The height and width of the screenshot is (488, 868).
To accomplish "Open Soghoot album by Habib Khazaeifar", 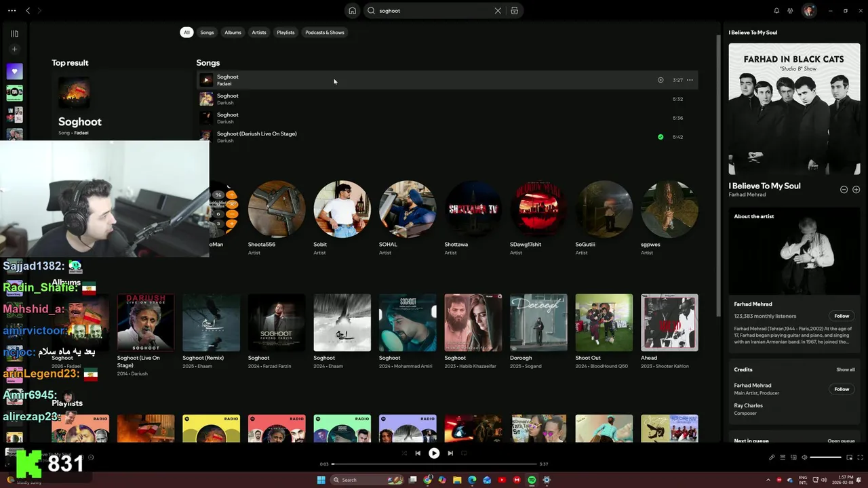I will point(473,332).
